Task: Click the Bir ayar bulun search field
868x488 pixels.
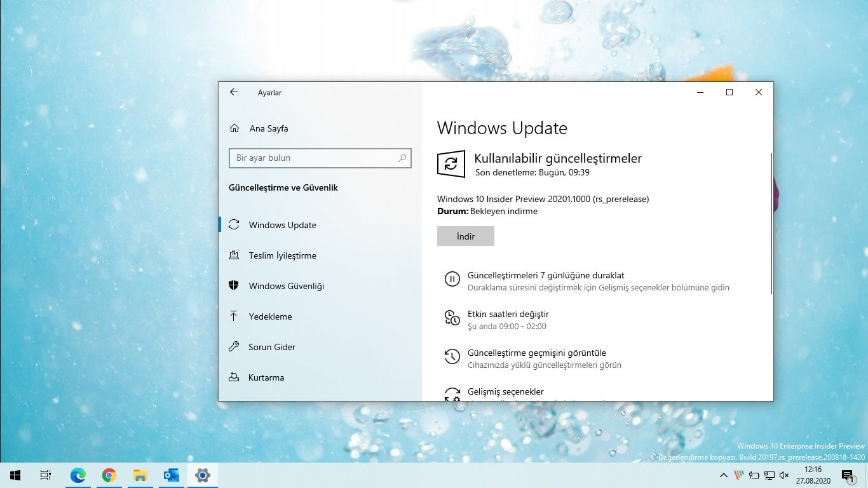Action: tap(320, 158)
